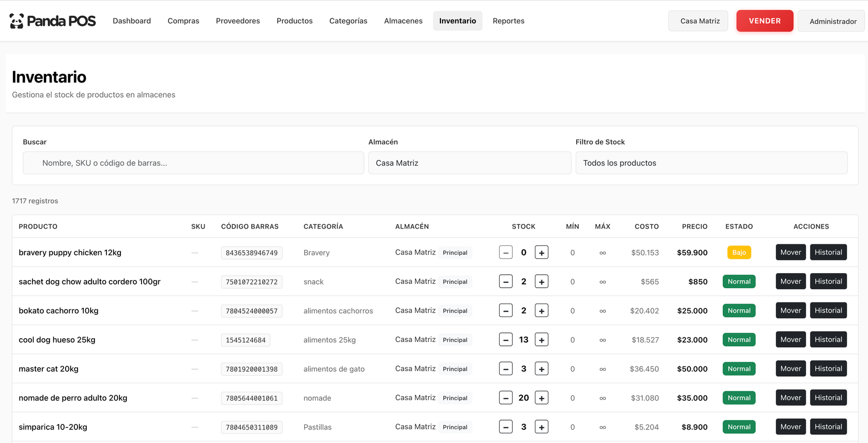Reduce stock of master cat 20kg

[x=506, y=369]
